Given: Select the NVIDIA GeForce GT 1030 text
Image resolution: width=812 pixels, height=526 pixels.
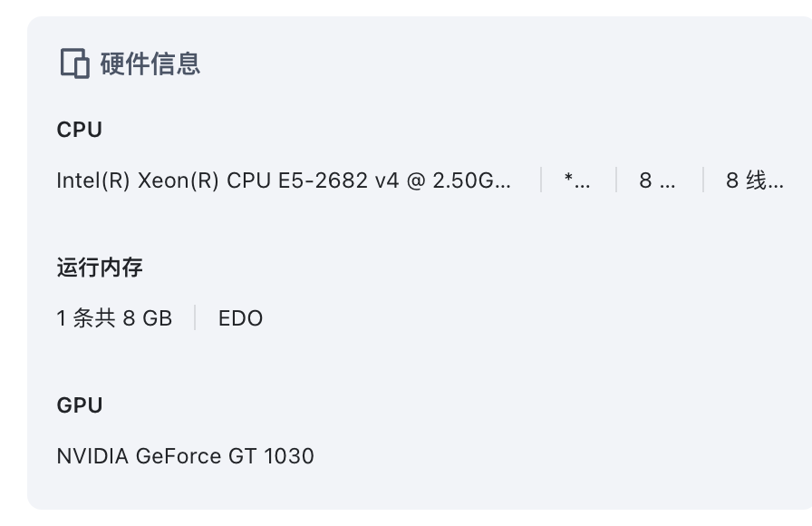Looking at the screenshot, I should (x=185, y=456).
